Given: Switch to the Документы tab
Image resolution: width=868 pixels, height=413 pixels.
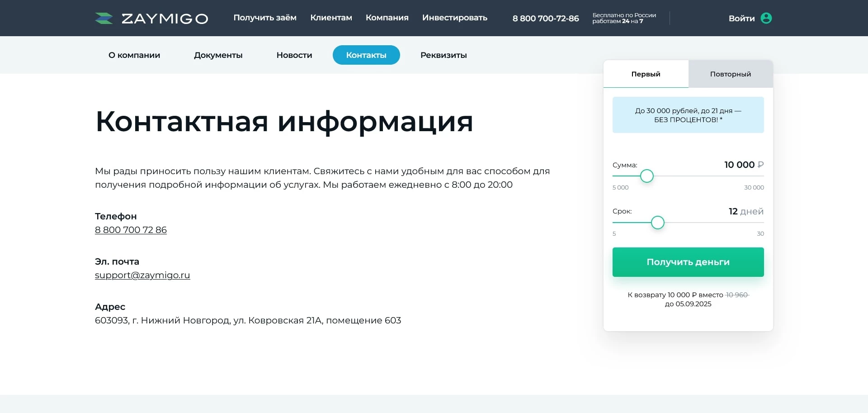Looking at the screenshot, I should [218, 55].
